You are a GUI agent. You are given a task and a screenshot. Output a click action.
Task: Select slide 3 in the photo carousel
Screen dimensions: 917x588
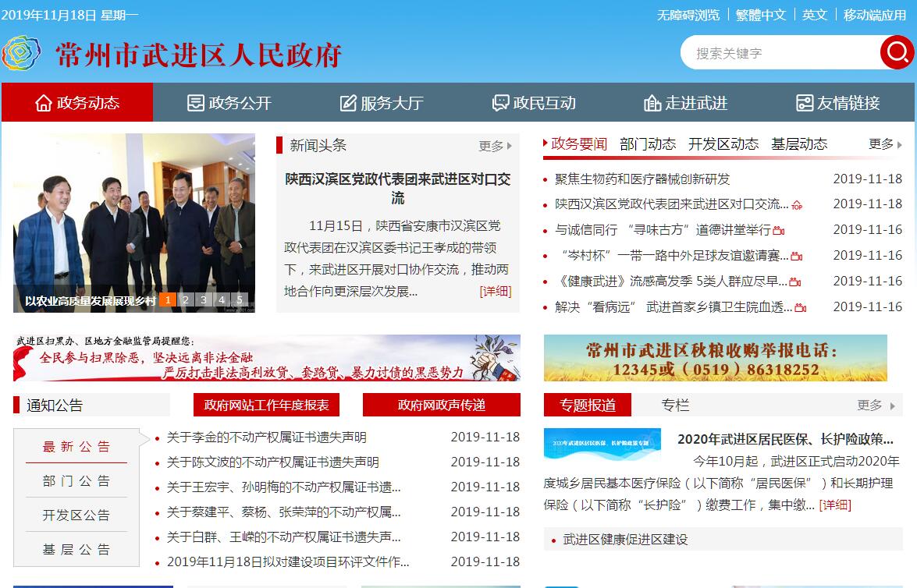(x=204, y=299)
